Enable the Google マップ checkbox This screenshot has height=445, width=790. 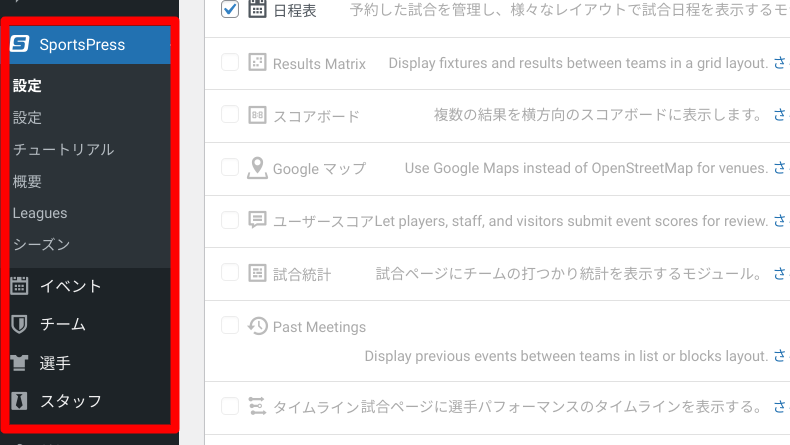point(230,167)
